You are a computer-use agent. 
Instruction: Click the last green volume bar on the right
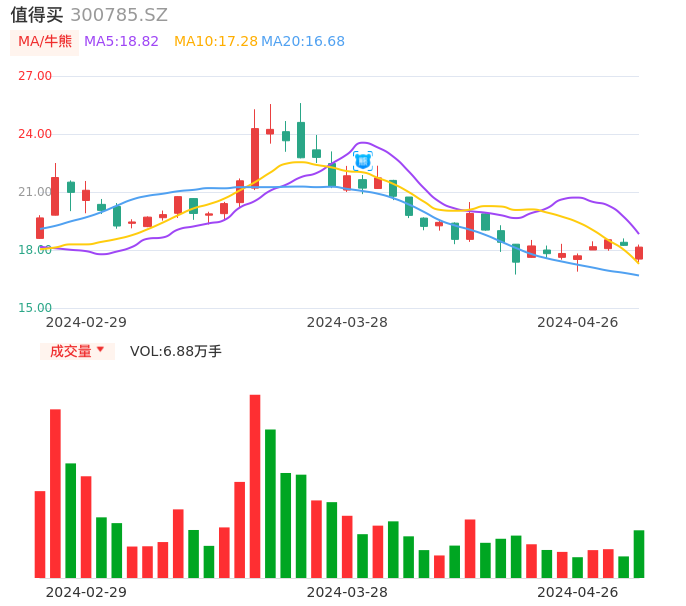pyautogui.click(x=639, y=554)
